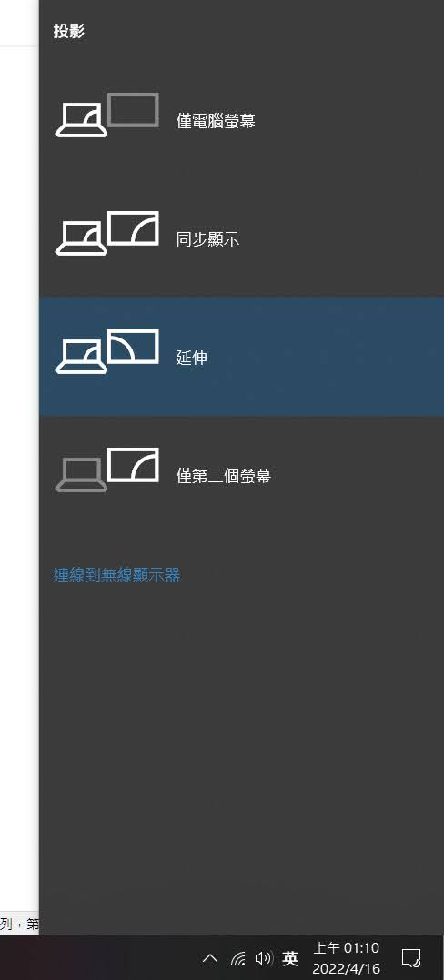Screen dimensions: 444x980
Task: Open the taskbar clock showing 上午 01:10
Action: pos(346,948)
